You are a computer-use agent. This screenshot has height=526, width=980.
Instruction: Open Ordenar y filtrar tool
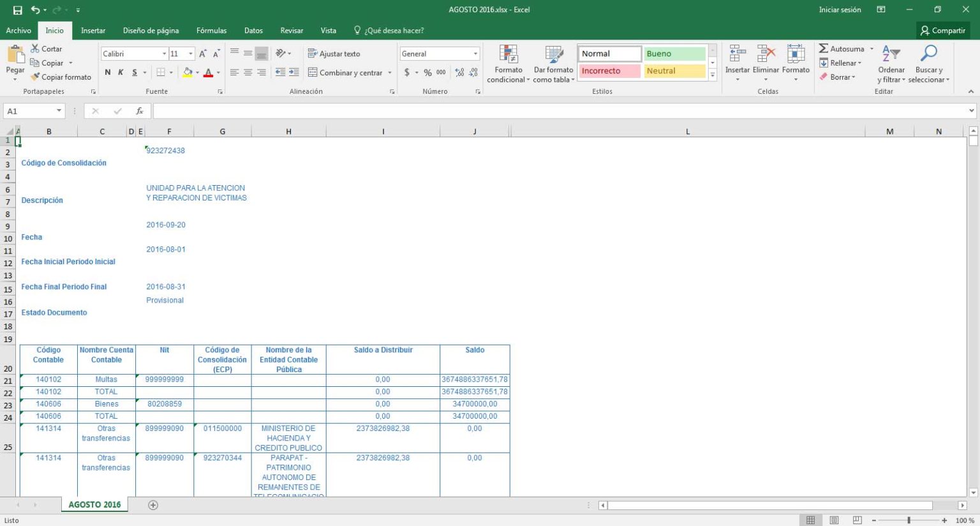point(891,64)
